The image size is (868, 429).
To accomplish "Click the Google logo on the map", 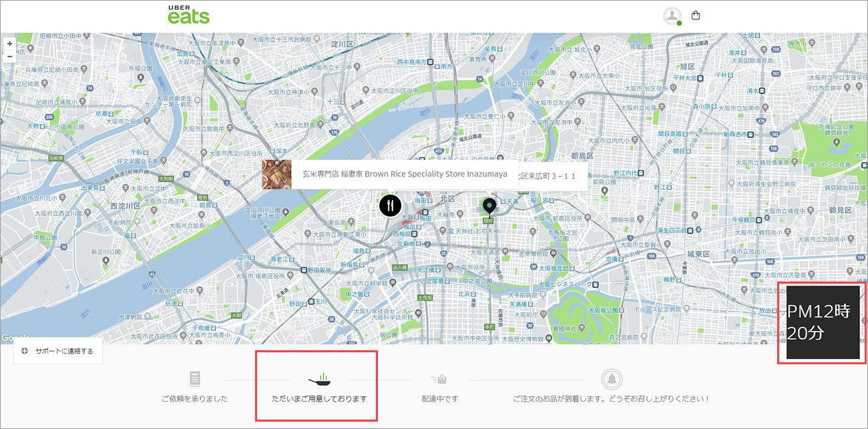I will click(x=15, y=338).
